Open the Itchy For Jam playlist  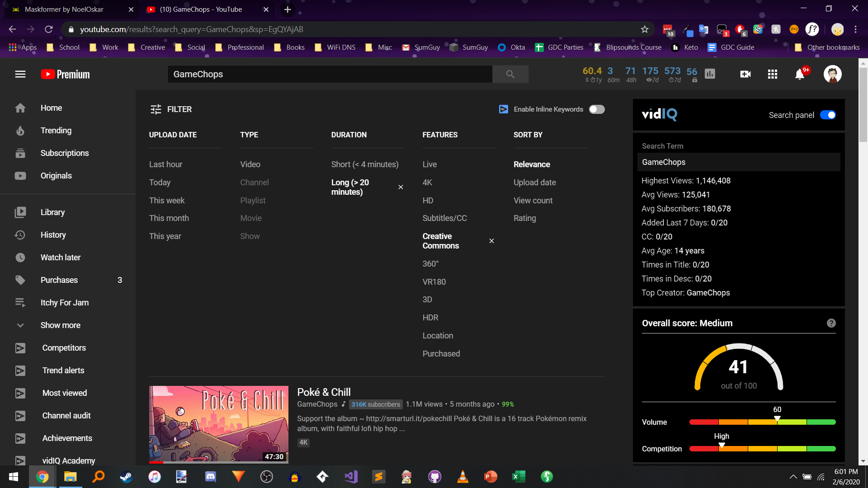point(68,303)
